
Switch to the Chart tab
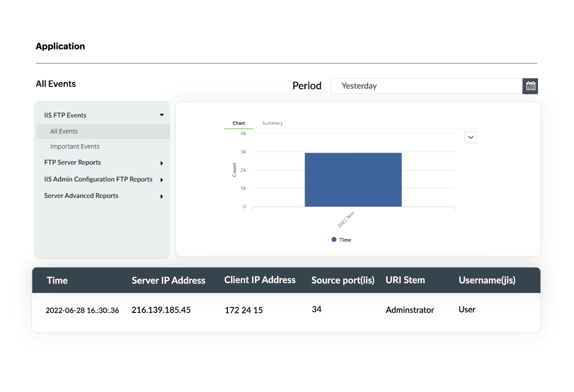point(239,123)
